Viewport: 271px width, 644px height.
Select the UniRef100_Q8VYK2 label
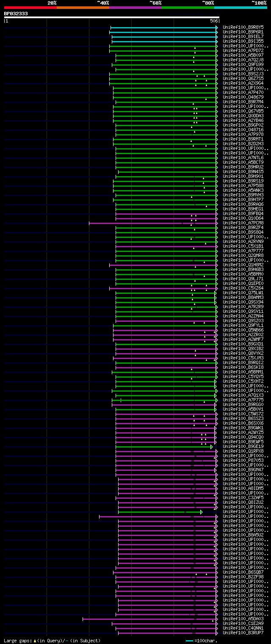click(243, 353)
